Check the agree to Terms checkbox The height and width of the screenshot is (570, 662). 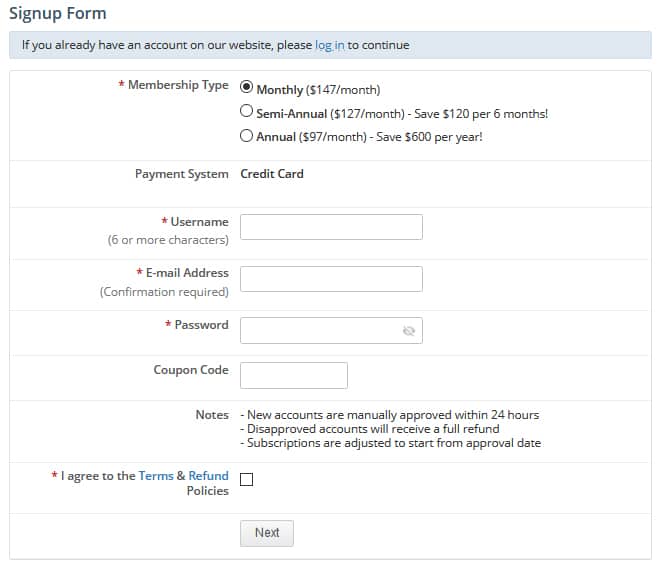click(247, 479)
